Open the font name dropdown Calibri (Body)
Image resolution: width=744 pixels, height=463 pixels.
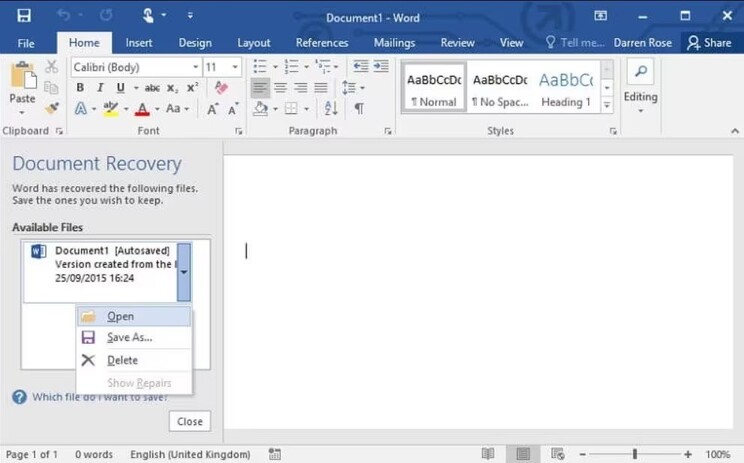coord(134,67)
